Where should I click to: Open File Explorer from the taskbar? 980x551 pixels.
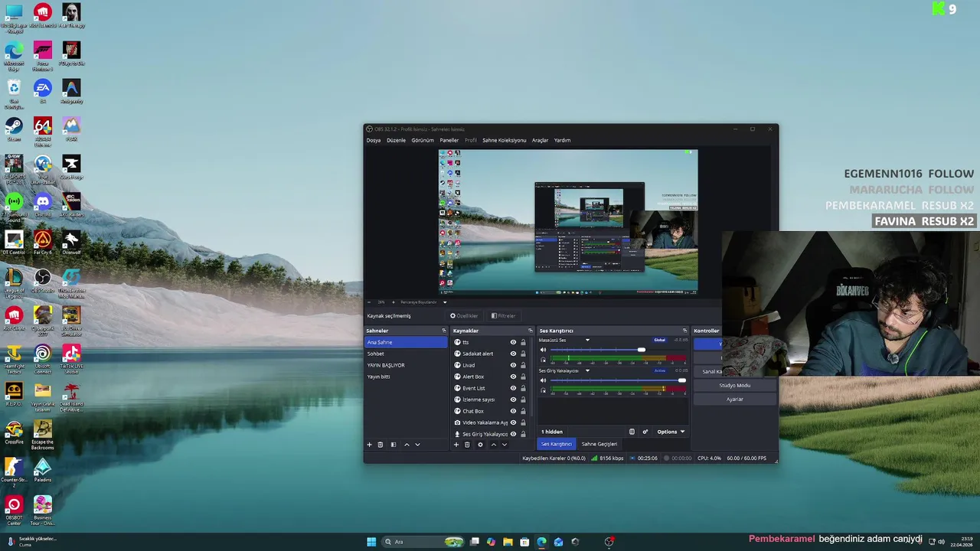tap(508, 542)
